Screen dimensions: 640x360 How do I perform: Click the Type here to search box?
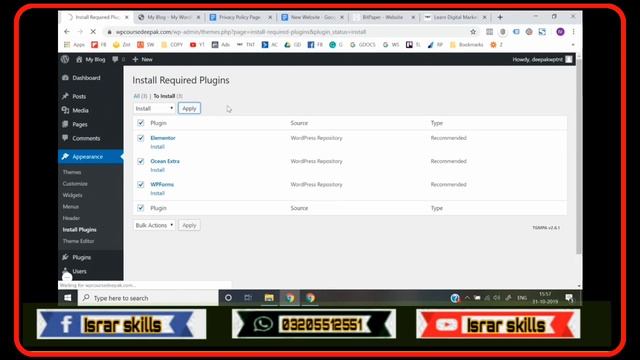[x=148, y=298]
